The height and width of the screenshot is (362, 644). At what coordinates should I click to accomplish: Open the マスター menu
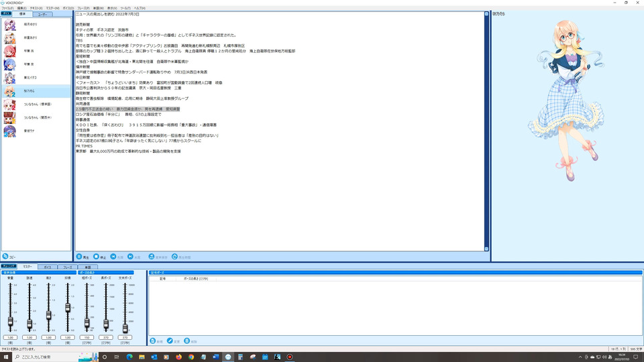(x=52, y=8)
